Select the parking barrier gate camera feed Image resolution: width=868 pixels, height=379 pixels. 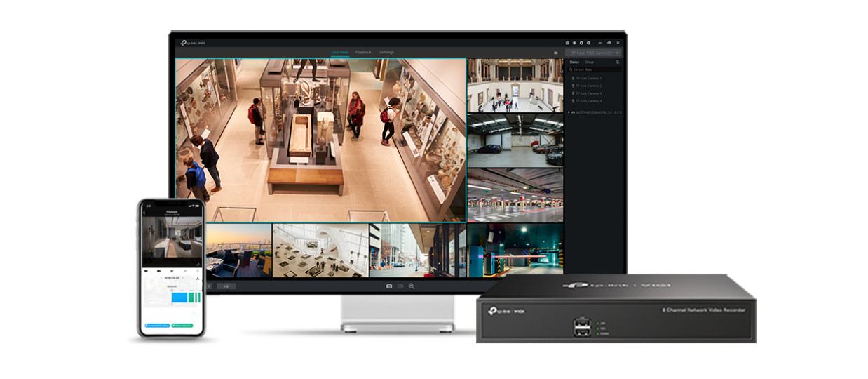[515, 251]
